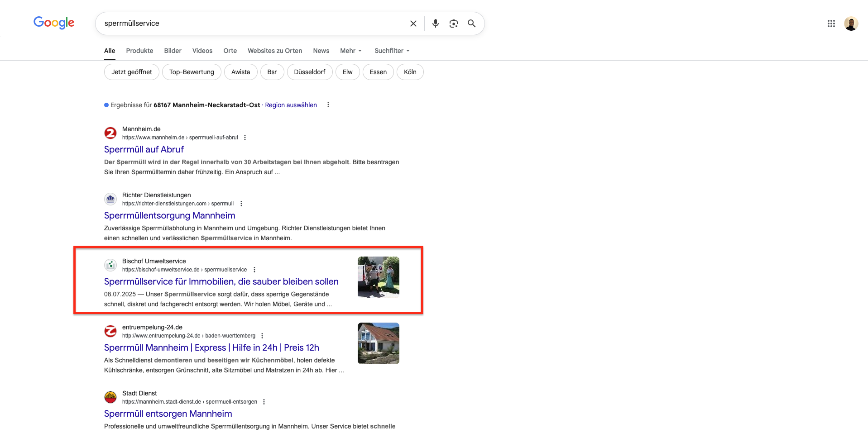This screenshot has width=868, height=433.
Task: Open Sperrmüllentsorgung Mannheim result
Action: coord(170,215)
